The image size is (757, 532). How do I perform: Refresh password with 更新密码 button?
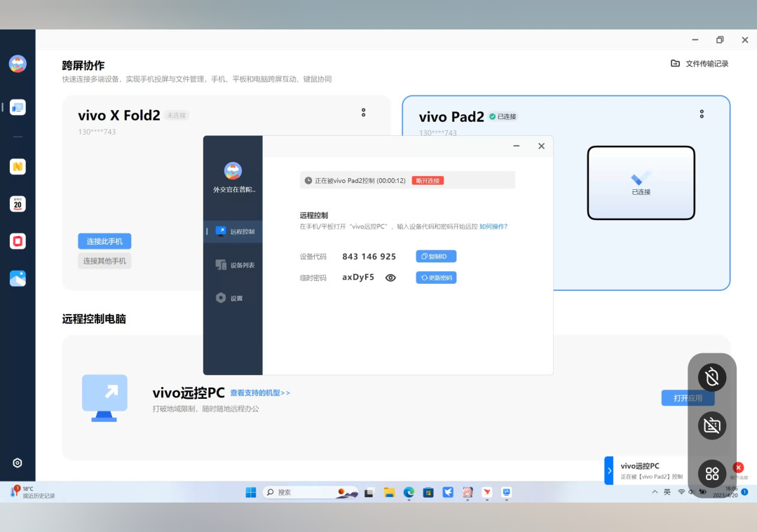[x=436, y=278]
